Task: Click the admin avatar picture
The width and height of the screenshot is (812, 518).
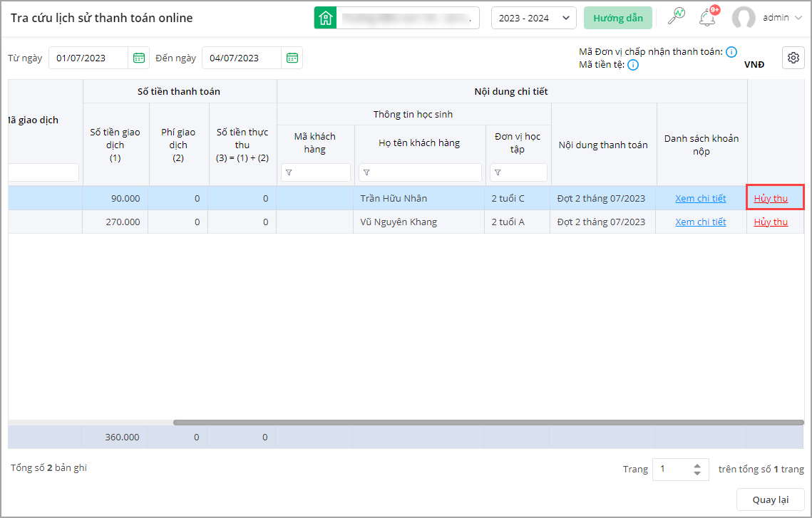Action: coord(744,18)
